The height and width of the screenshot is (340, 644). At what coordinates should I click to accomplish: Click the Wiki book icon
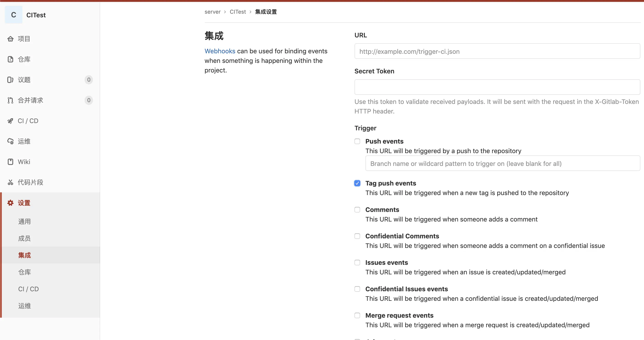10,162
